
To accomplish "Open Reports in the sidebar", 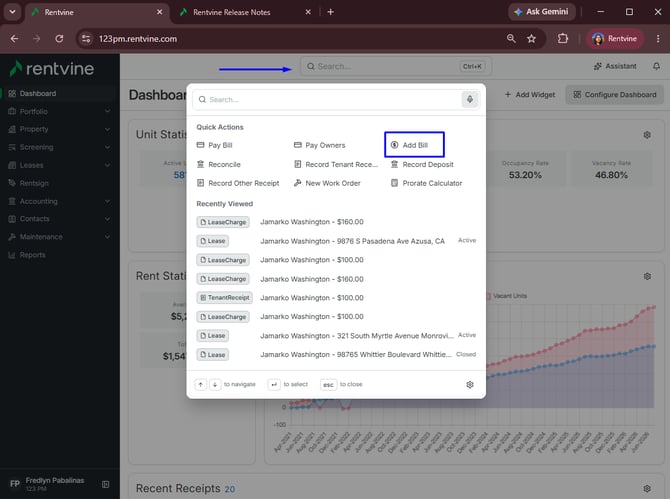I will click(59, 255).
